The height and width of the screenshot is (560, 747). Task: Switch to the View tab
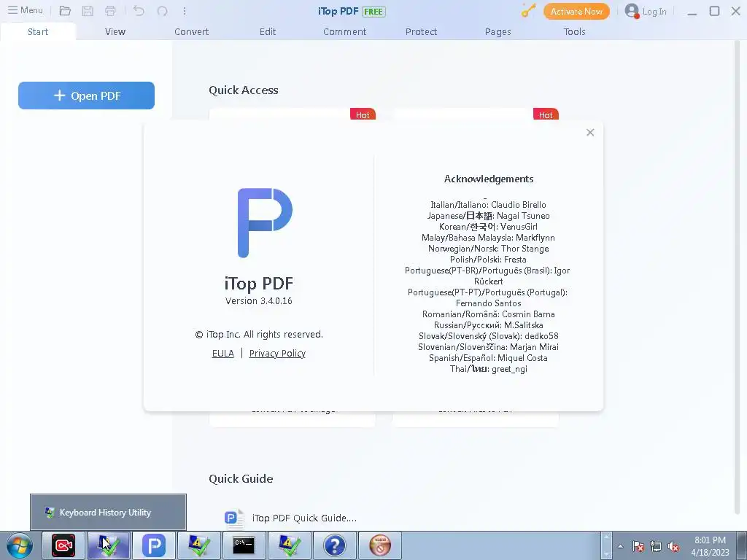pyautogui.click(x=115, y=31)
